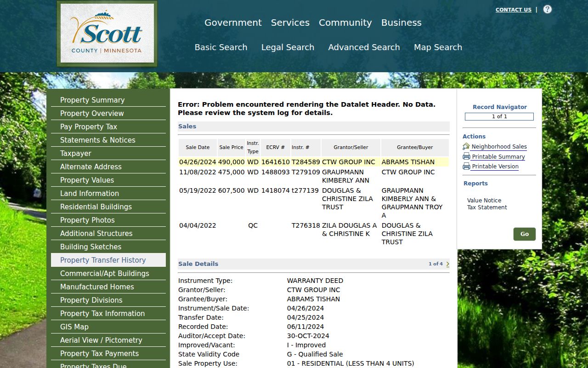Select the 05/19/2022 sale row
This screenshot has width=588, height=368.
click(x=314, y=203)
